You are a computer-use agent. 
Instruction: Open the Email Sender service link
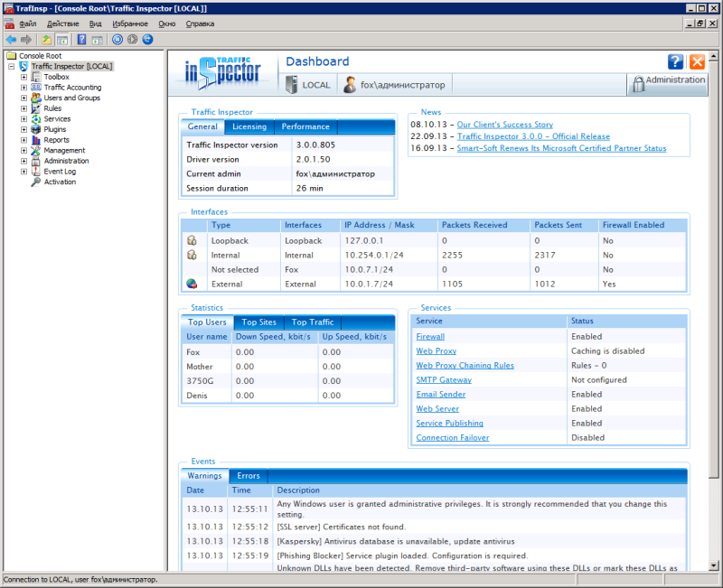click(441, 395)
